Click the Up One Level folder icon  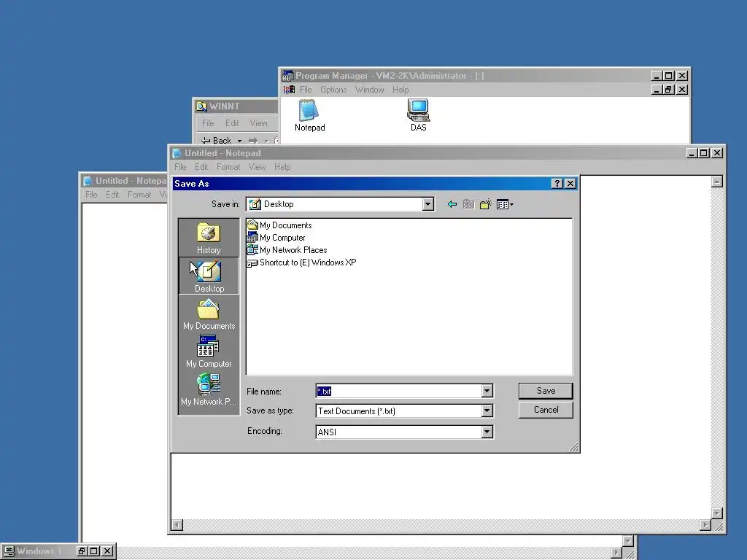[x=469, y=204]
